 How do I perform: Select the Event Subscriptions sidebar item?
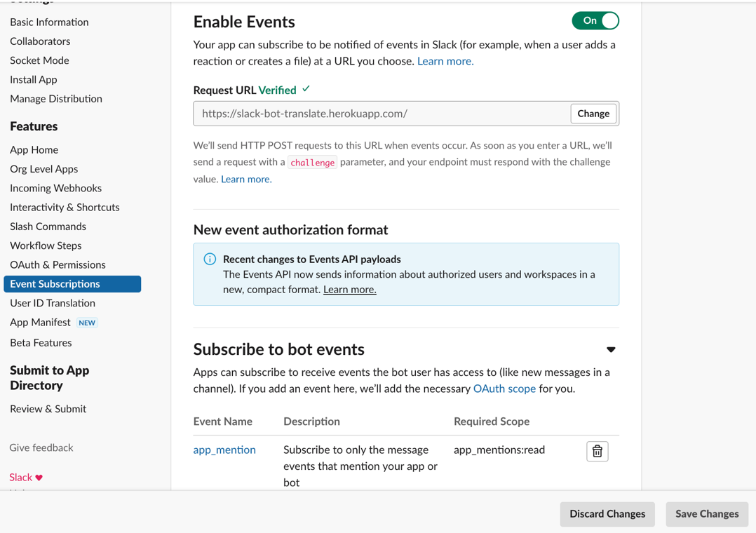pos(72,284)
